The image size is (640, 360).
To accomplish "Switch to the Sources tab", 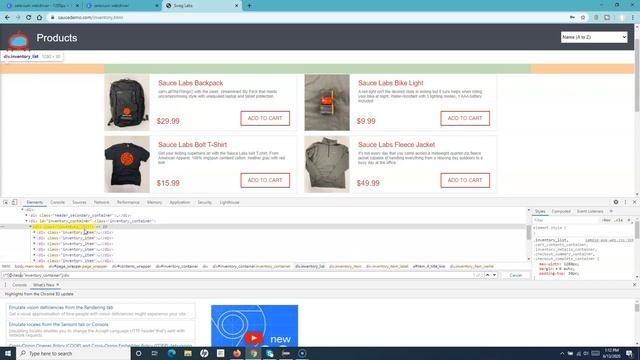I will click(79, 202).
